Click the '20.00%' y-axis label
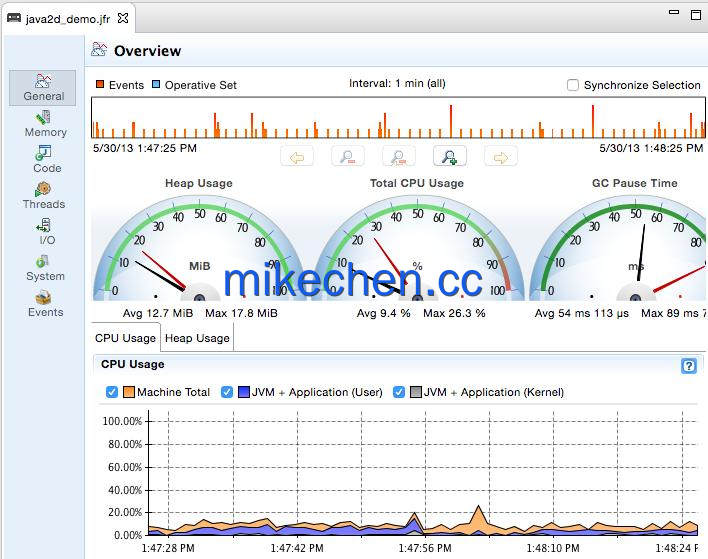The height and width of the screenshot is (559, 708). [x=125, y=512]
